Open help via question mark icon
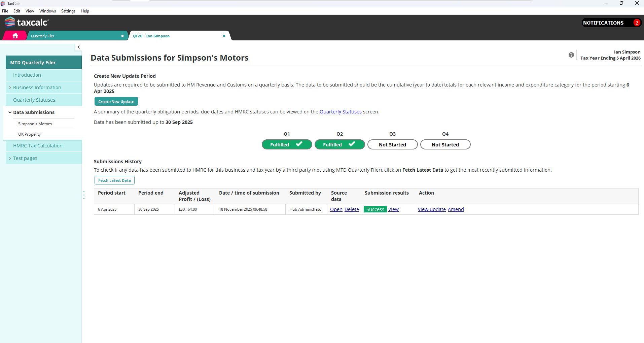 (x=571, y=55)
